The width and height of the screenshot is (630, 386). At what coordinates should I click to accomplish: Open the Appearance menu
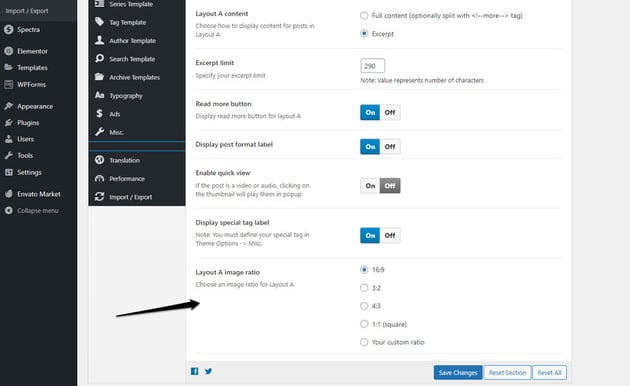tap(35, 106)
